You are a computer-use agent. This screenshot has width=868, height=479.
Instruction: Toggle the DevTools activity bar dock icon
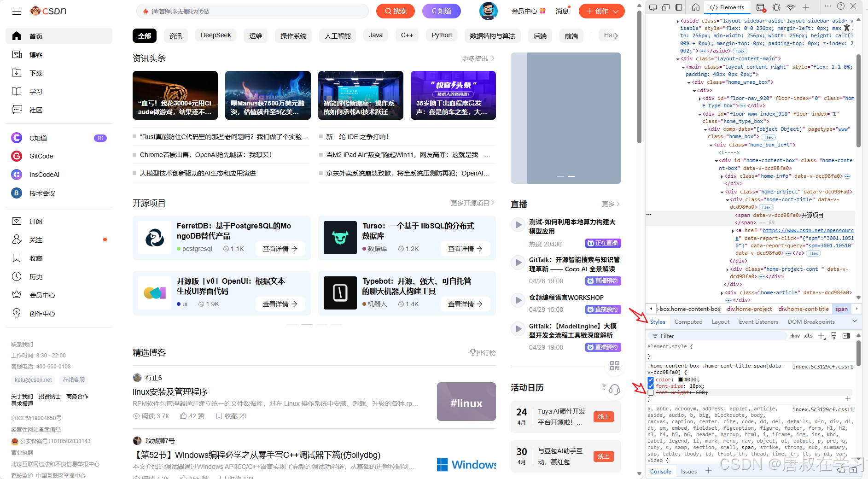click(x=679, y=7)
